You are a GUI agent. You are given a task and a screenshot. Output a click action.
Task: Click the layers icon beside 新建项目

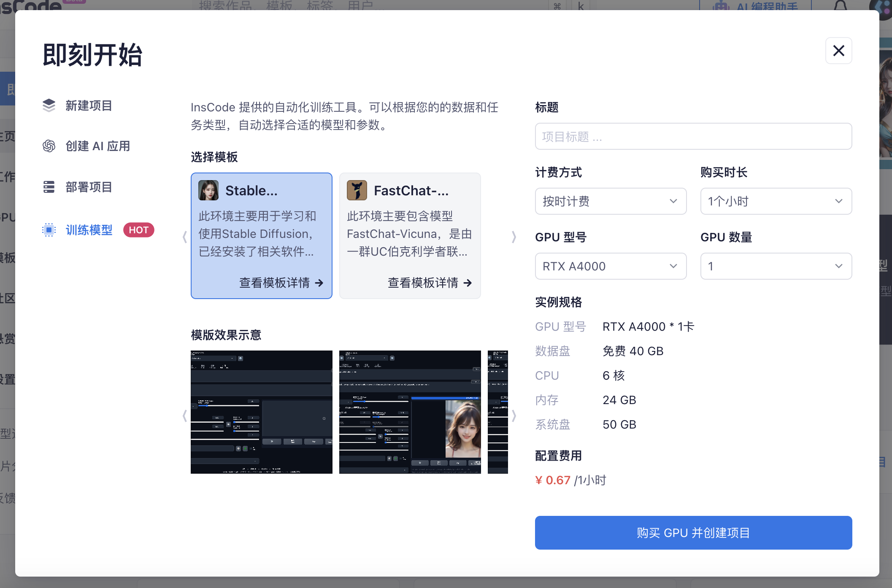click(x=49, y=105)
